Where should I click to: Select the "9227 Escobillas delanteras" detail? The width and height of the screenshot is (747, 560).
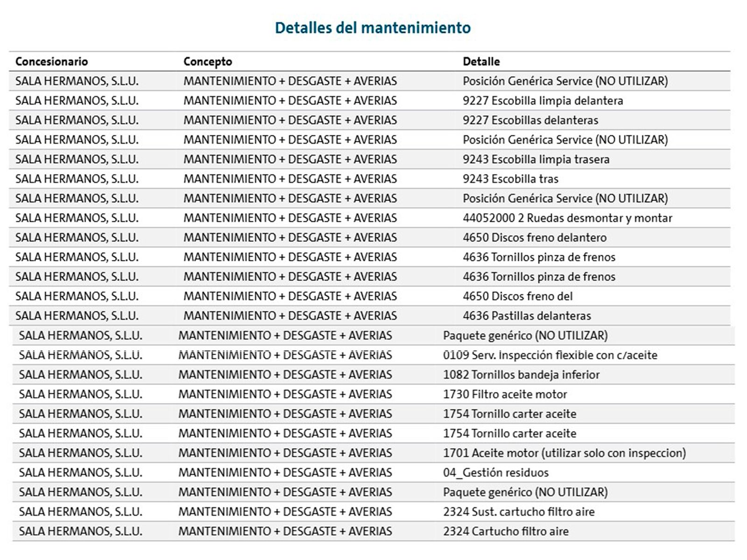coord(530,120)
